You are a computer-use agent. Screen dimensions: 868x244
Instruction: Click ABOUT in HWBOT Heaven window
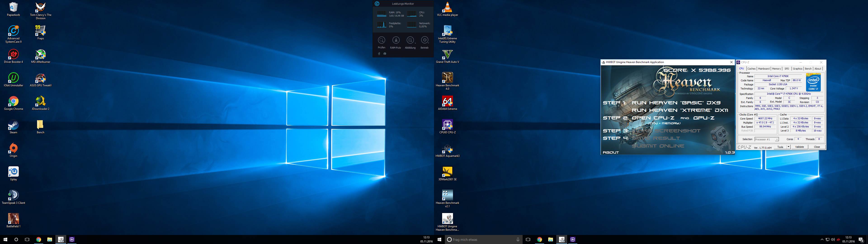click(611, 152)
